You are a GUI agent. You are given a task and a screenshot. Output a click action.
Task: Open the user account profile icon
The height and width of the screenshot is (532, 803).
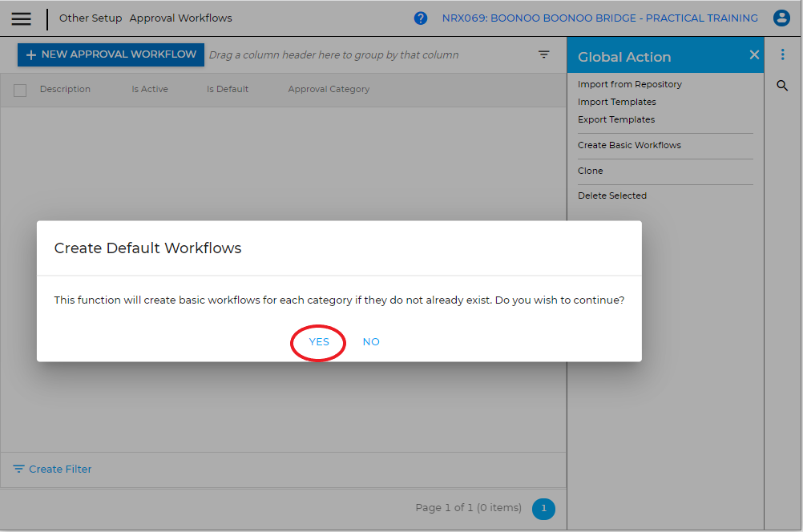[781, 18]
